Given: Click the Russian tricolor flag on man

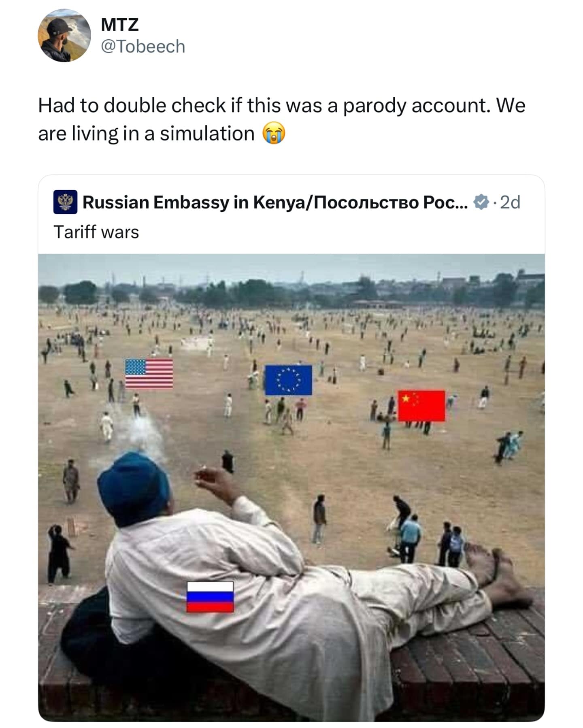Looking at the screenshot, I should [210, 597].
